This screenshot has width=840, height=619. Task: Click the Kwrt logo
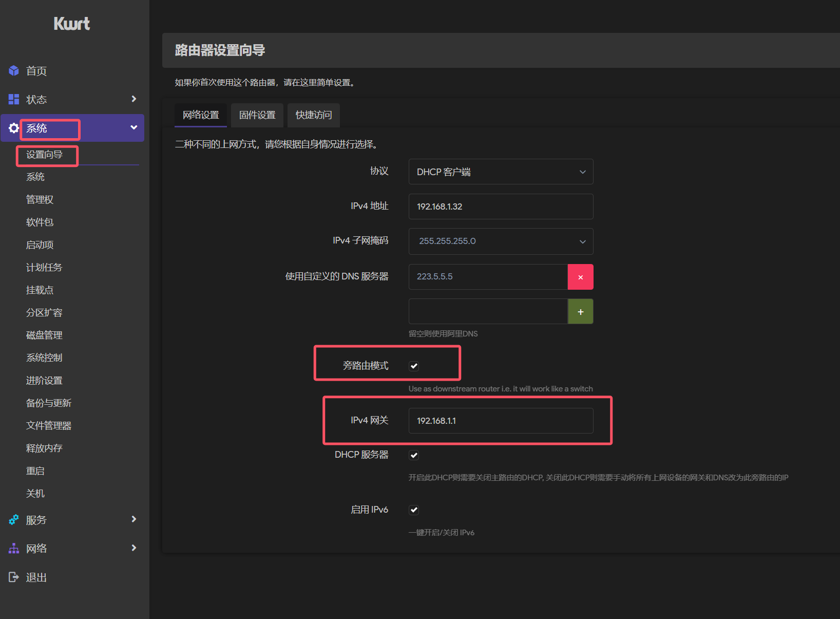pyautogui.click(x=71, y=23)
